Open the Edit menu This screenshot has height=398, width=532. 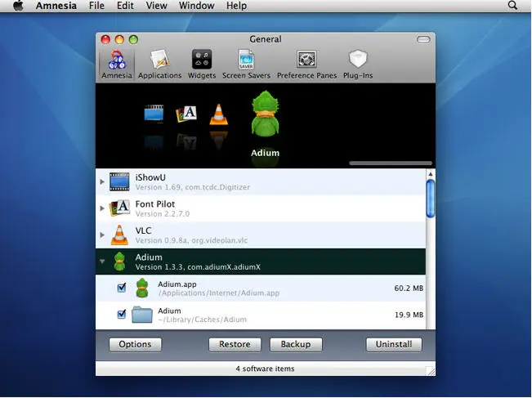pyautogui.click(x=125, y=6)
